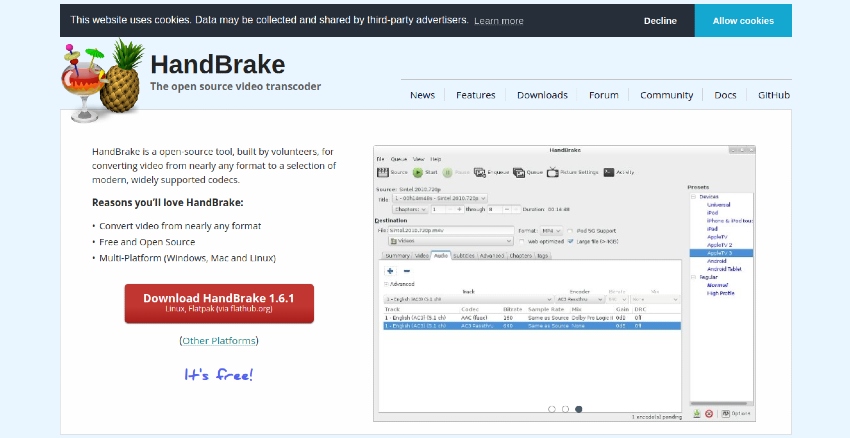Switch to the Video tab

(421, 256)
